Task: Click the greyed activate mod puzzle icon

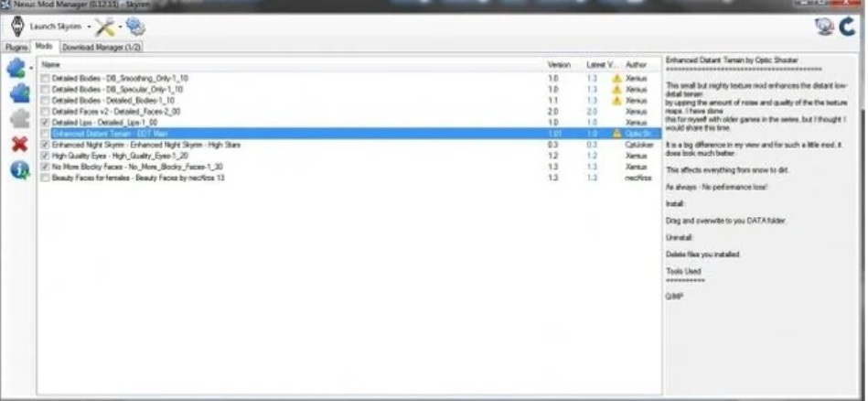Action: [19, 118]
